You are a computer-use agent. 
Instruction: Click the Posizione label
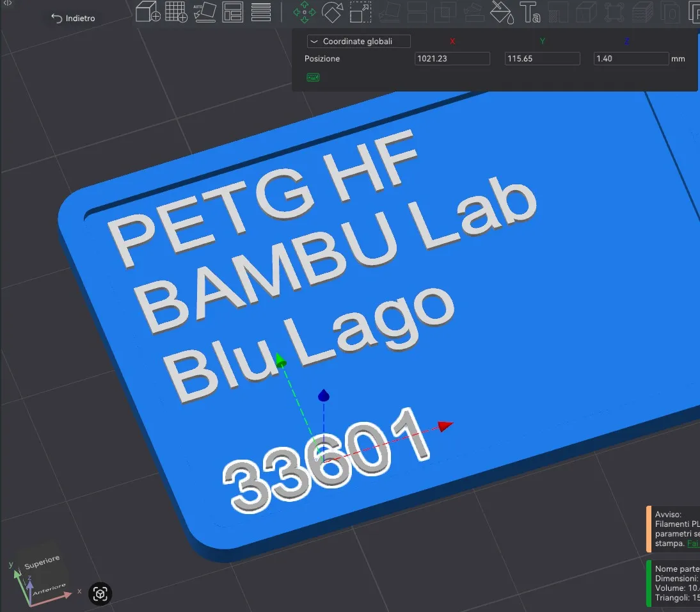tap(322, 58)
